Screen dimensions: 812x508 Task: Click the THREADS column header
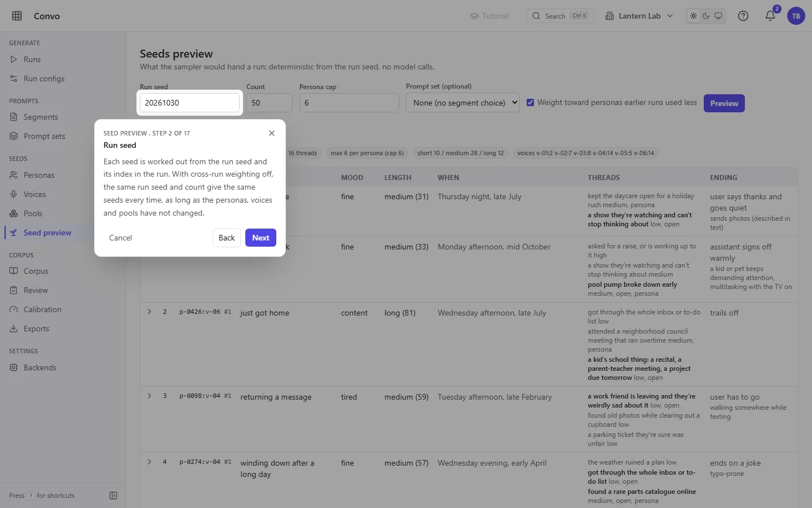604,177
